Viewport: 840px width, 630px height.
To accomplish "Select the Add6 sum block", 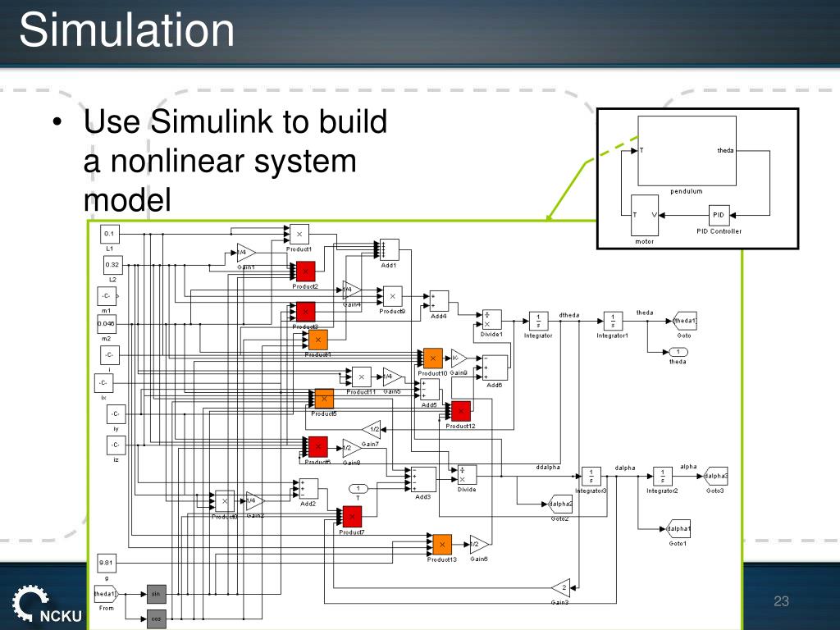I will (495, 368).
